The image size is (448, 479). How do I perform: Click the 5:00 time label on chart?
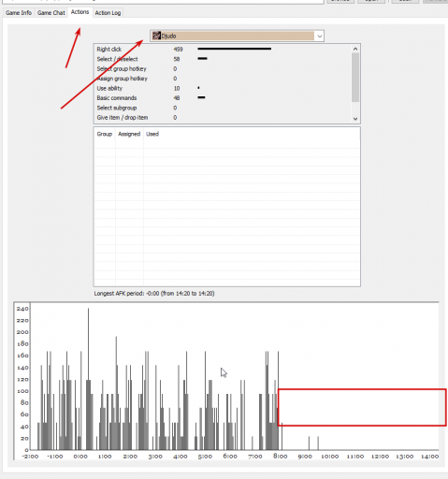click(x=205, y=457)
